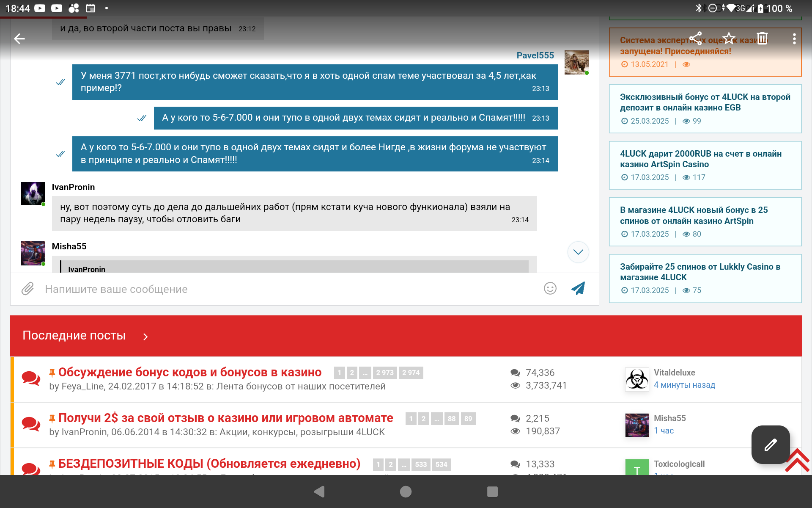The width and height of the screenshot is (812, 508).
Task: Click the paperclip attachment icon
Action: (x=27, y=289)
